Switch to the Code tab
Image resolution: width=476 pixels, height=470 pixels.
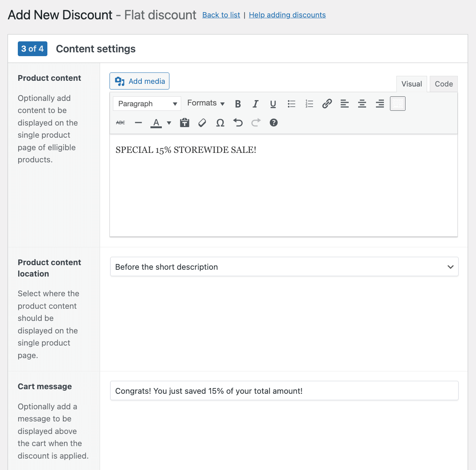[443, 84]
